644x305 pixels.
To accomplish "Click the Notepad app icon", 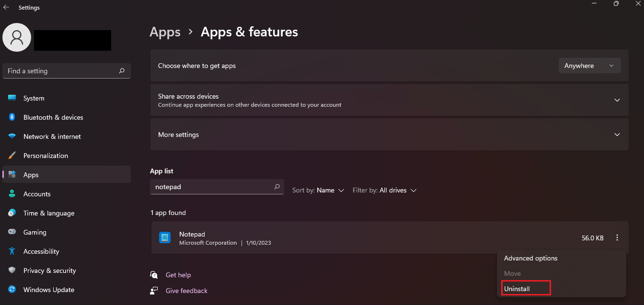I will click(x=165, y=237).
